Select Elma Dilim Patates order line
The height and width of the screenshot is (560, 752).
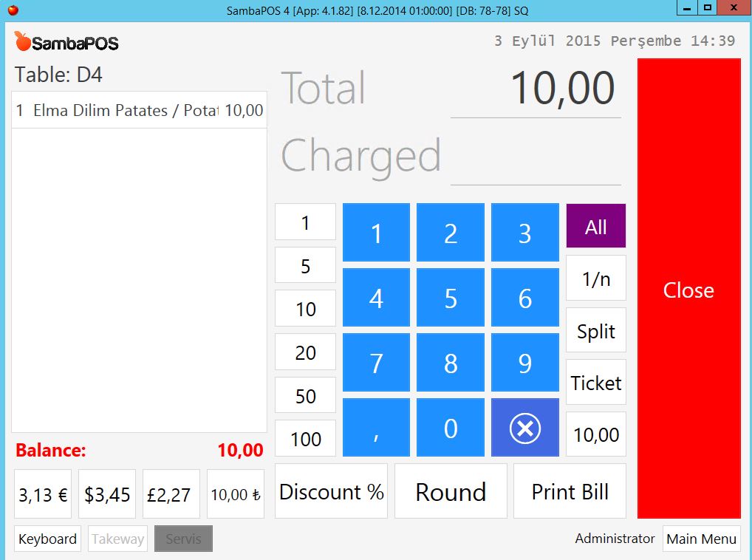[139, 111]
